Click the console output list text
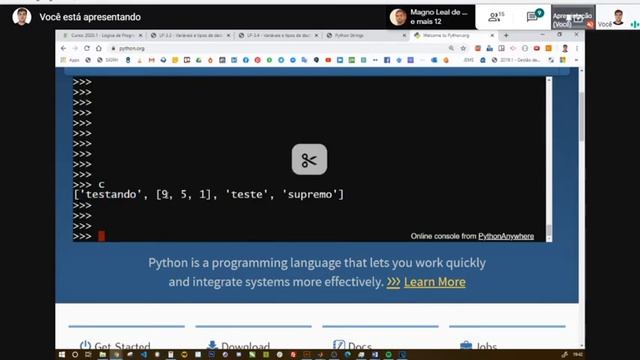This screenshot has width=640, height=360. [x=209, y=194]
